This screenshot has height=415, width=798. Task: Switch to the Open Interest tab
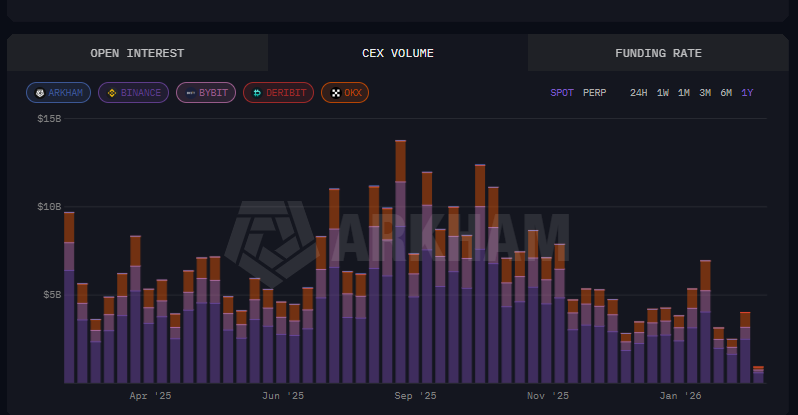pos(137,53)
